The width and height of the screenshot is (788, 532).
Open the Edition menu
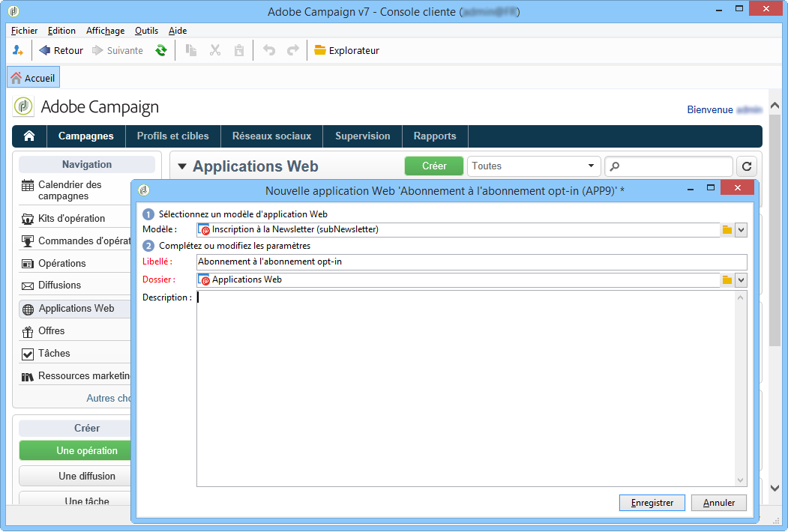pos(61,31)
